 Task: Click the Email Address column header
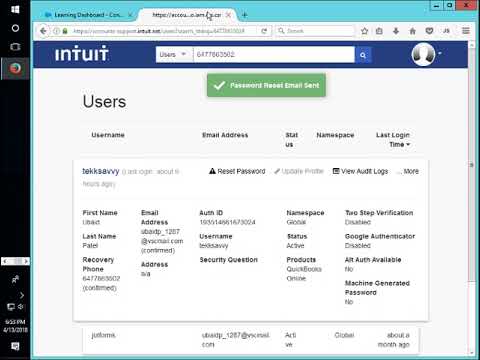[x=225, y=135]
